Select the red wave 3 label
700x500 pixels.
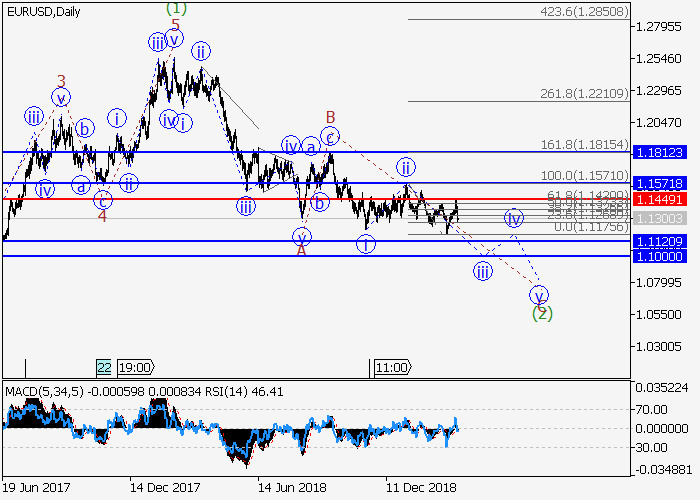click(x=61, y=81)
